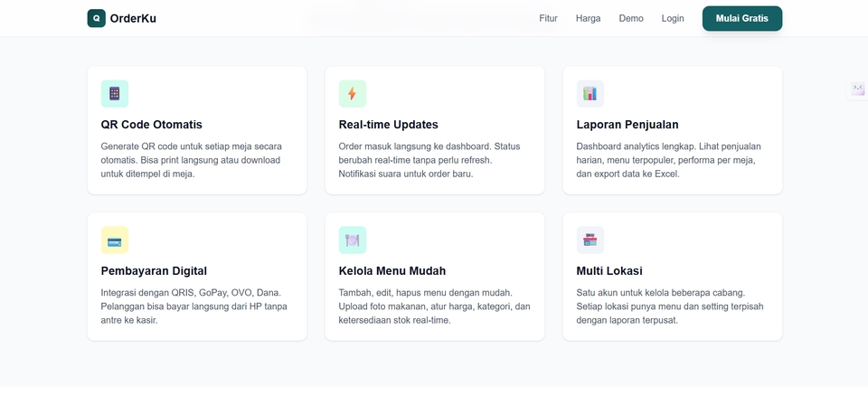
Task: Click the 'Satu akun untuk kelola' description
Action: pyautogui.click(x=670, y=306)
